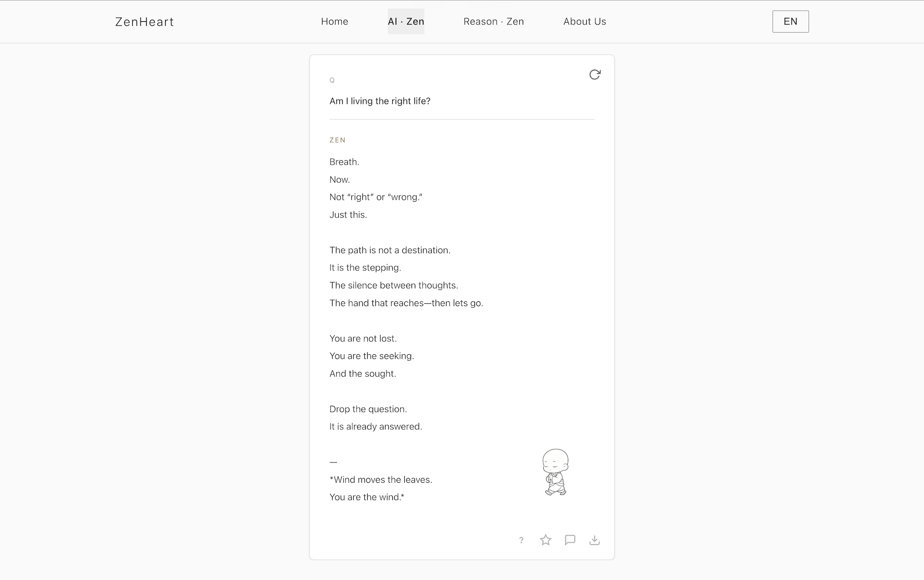924x580 pixels.
Task: Click the Q label above the question
Action: [x=332, y=80]
